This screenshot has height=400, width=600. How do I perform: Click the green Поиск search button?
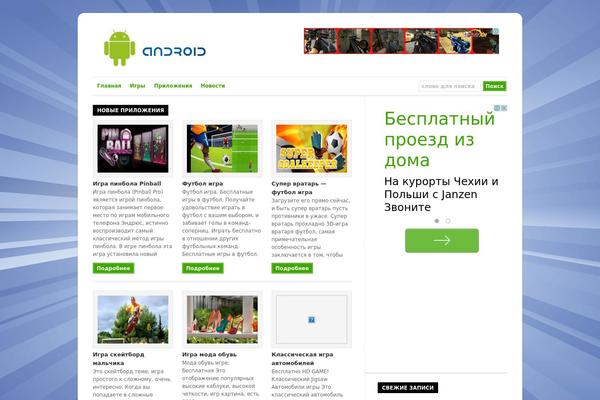tap(494, 86)
